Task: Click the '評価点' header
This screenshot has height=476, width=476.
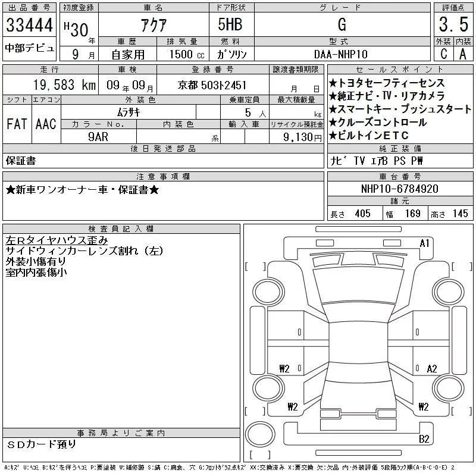Action: point(453,7)
